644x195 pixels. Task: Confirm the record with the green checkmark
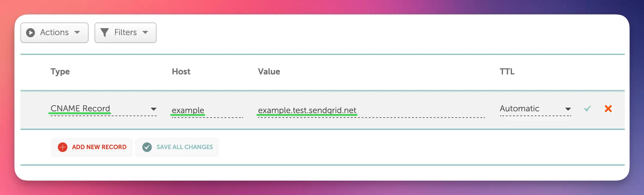click(587, 109)
